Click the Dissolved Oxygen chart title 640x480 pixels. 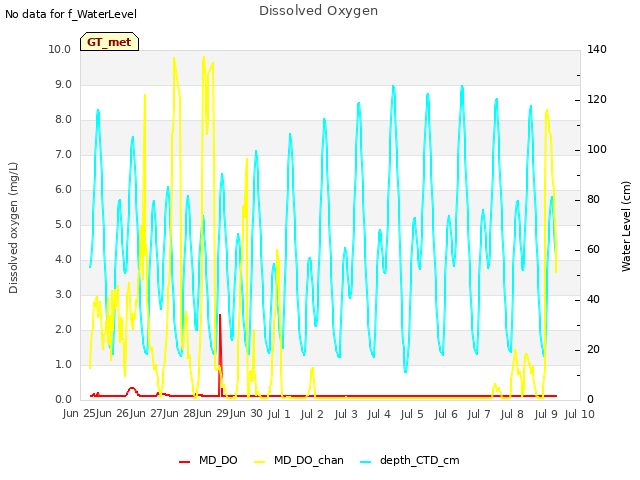tap(318, 11)
